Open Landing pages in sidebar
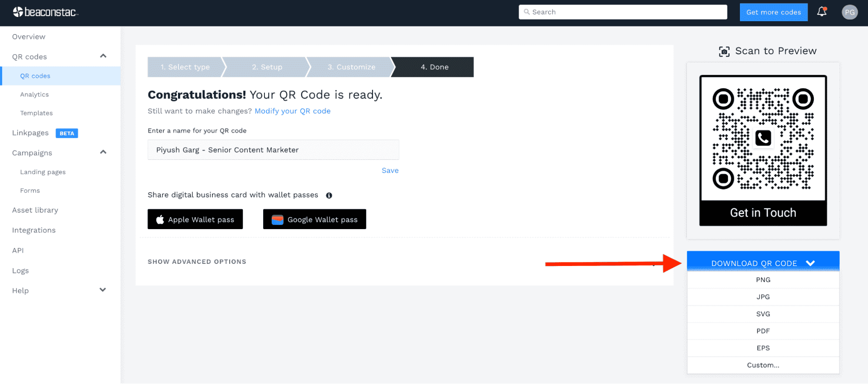This screenshot has height=384, width=868. tap(43, 172)
